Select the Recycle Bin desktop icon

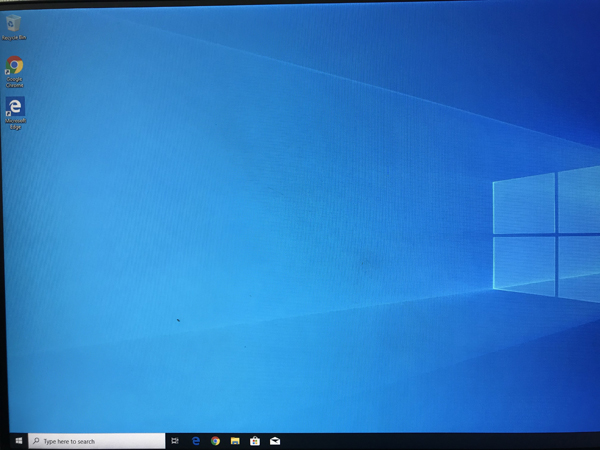pyautogui.click(x=14, y=27)
